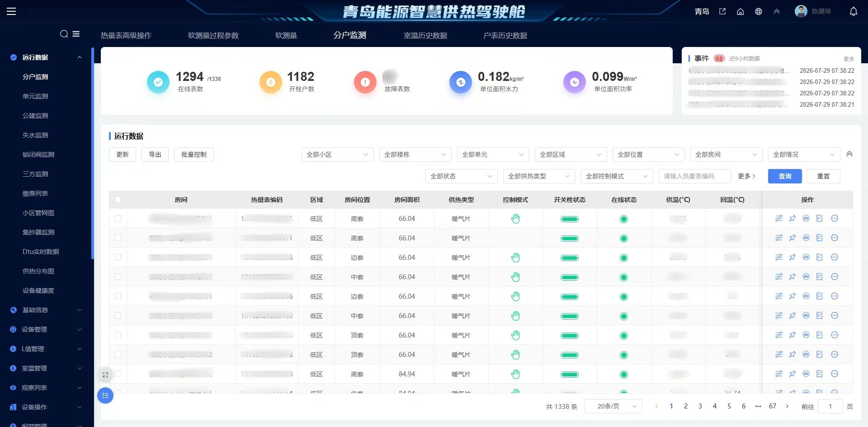Screen dimensions: 868x427
Task: Open the 全部区域 dropdown
Action: (x=571, y=155)
